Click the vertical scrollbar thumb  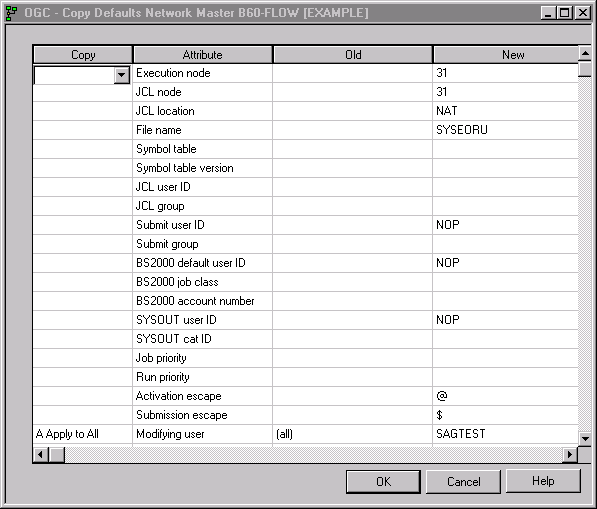coord(585,69)
